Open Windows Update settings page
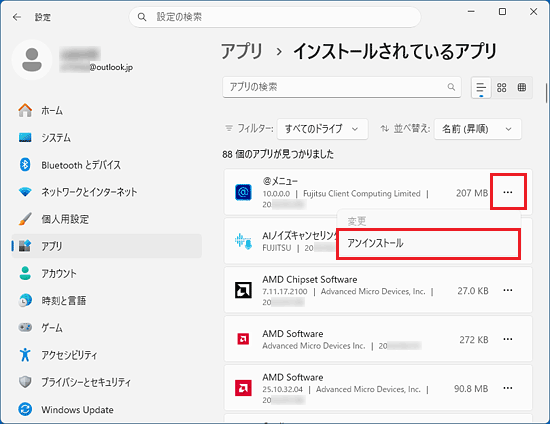This screenshot has height=424, width=550. 107,410
